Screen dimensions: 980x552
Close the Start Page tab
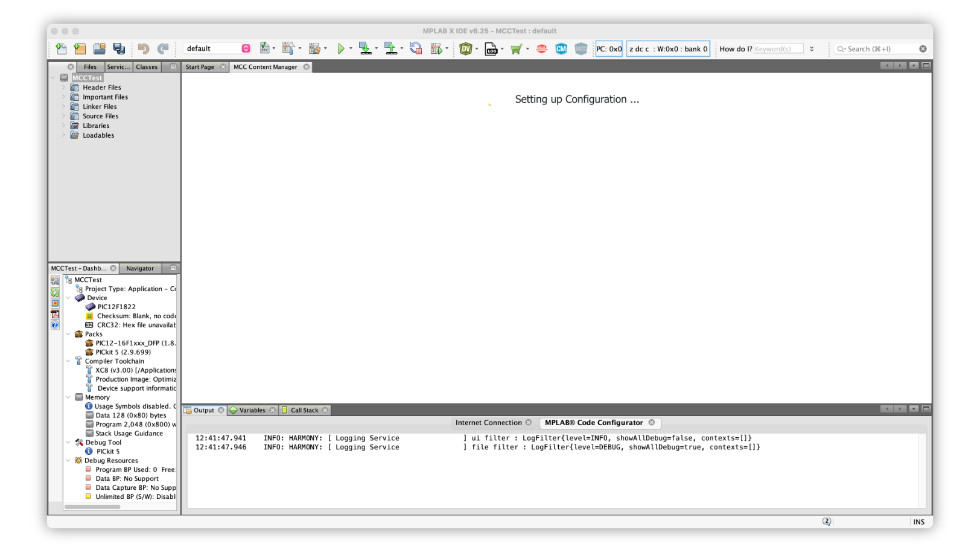(x=223, y=67)
